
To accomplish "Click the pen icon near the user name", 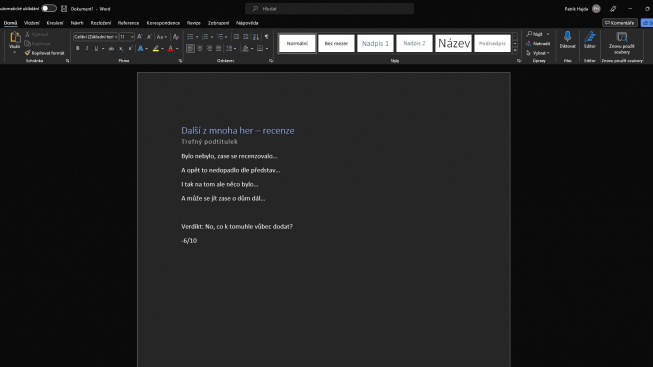I will pos(613,8).
